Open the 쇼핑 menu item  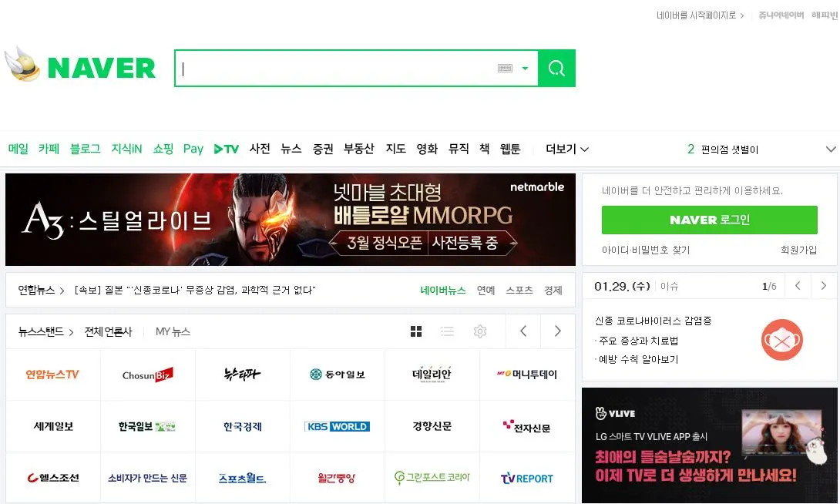[163, 149]
